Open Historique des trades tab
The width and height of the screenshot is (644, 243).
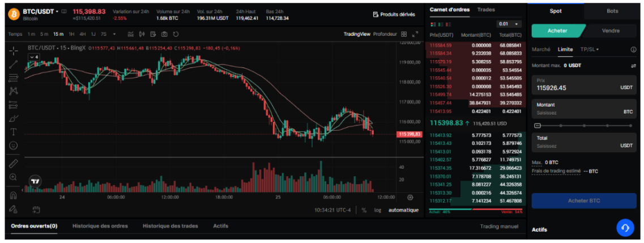point(170,226)
